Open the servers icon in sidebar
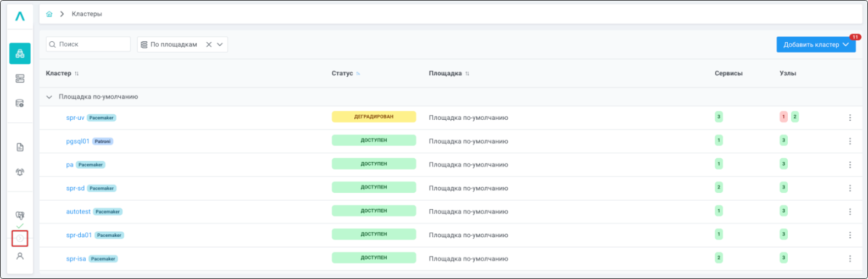The height and width of the screenshot is (279, 868). point(20,79)
